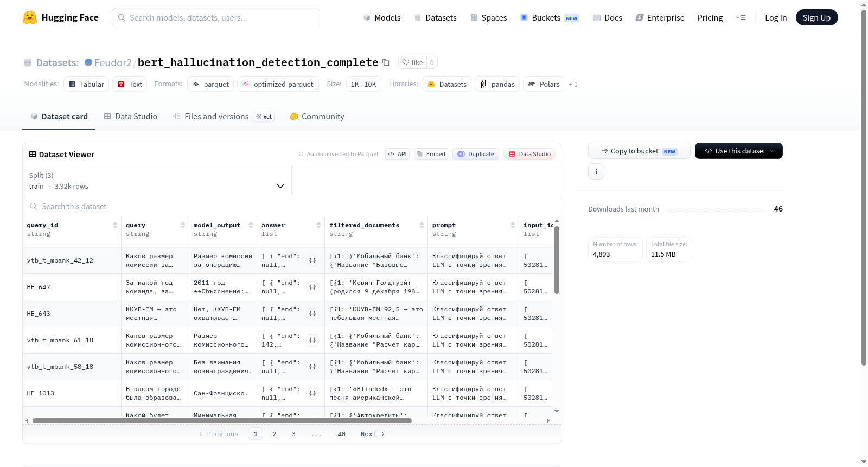Open the Pricing page
Viewport: 868px width, 467px height.
pyautogui.click(x=710, y=17)
